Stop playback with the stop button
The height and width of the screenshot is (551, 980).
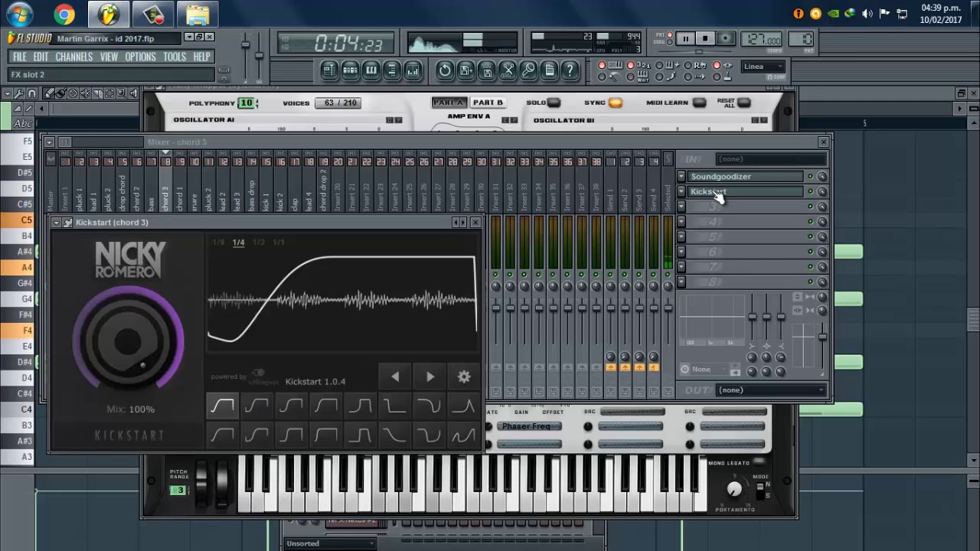[x=705, y=39]
